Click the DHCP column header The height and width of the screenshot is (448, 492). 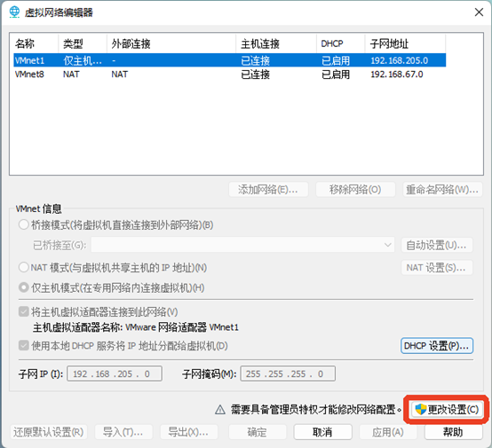(341, 43)
